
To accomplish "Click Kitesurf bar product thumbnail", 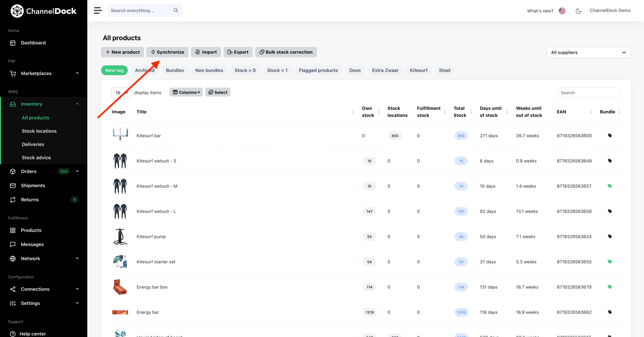I will tap(120, 134).
